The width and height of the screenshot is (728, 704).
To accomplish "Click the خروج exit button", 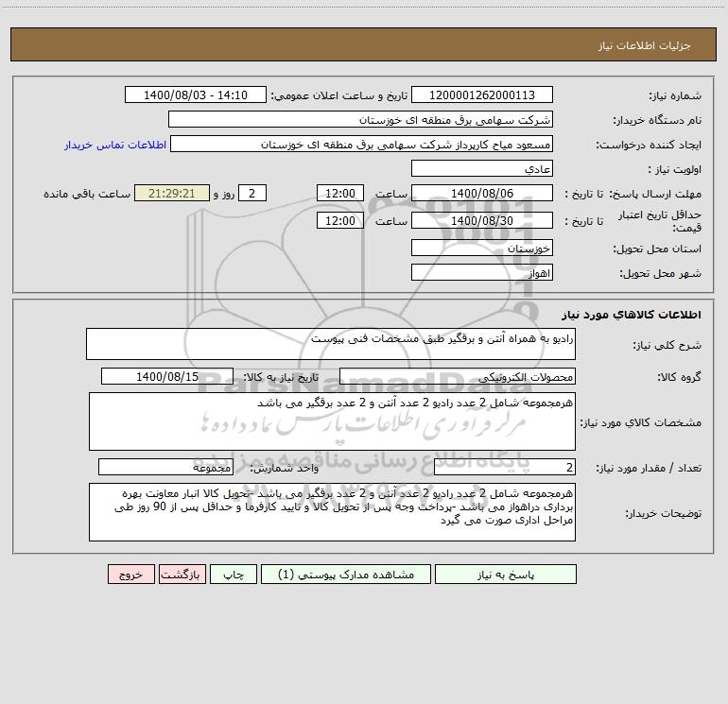I will pos(130,575).
